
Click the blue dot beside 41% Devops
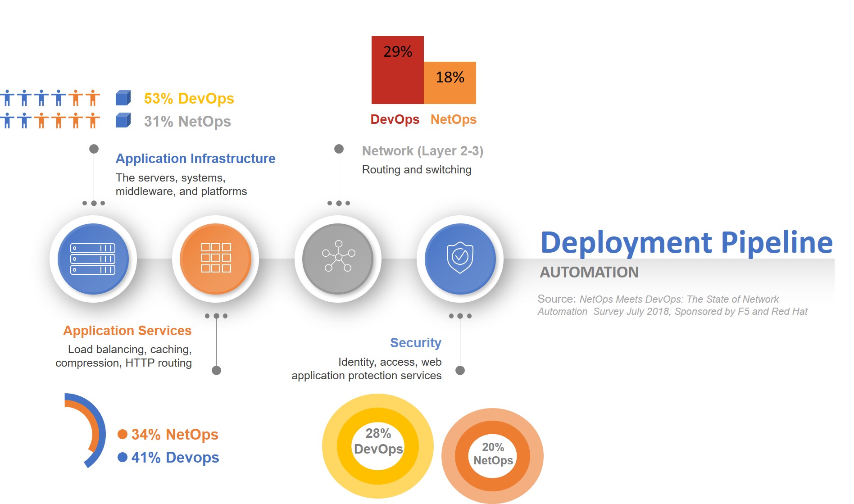pos(122,457)
